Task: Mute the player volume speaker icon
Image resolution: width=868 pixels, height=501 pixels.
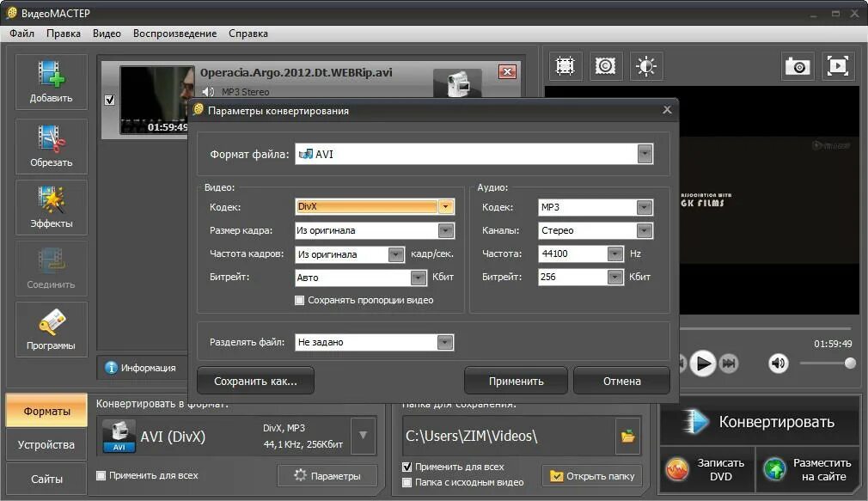Action: [x=778, y=364]
